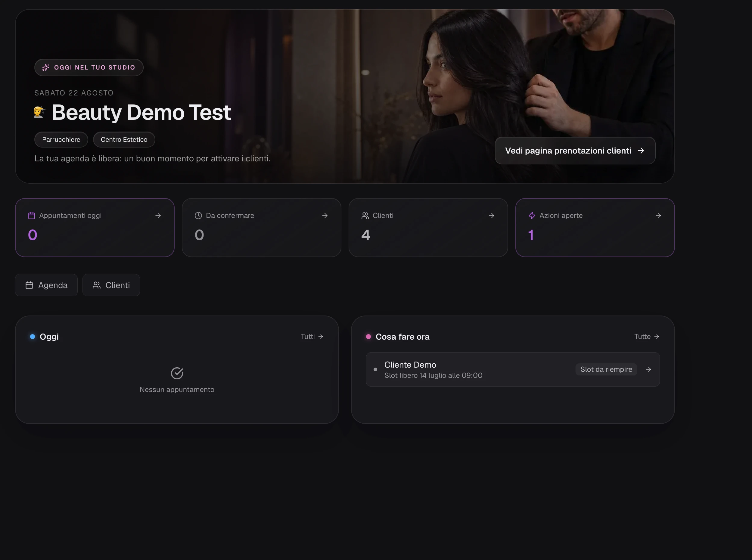Click the Azioni aperte count 1
This screenshot has height=560, width=752.
click(x=531, y=235)
